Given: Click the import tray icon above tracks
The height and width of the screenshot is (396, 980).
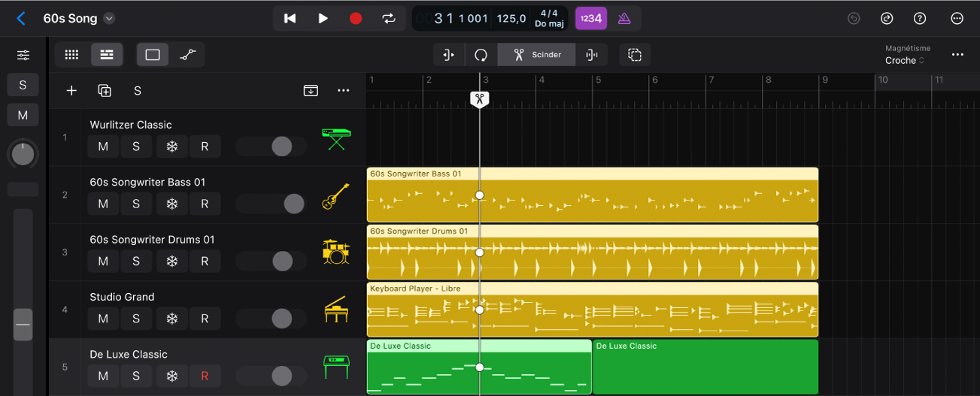Looking at the screenshot, I should pyautogui.click(x=311, y=91).
